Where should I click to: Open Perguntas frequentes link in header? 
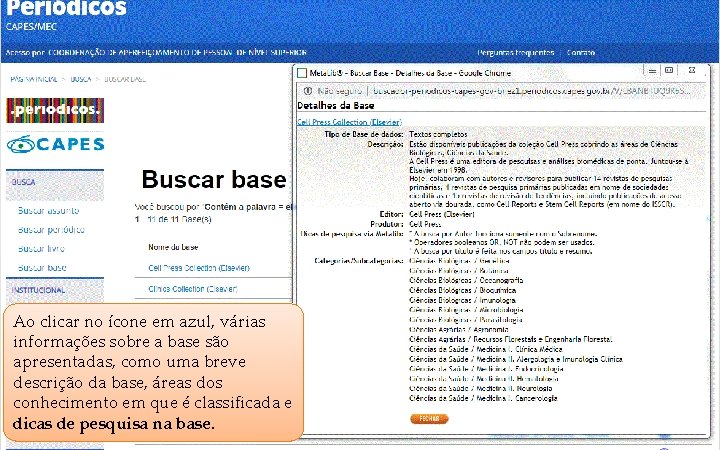pos(516,53)
